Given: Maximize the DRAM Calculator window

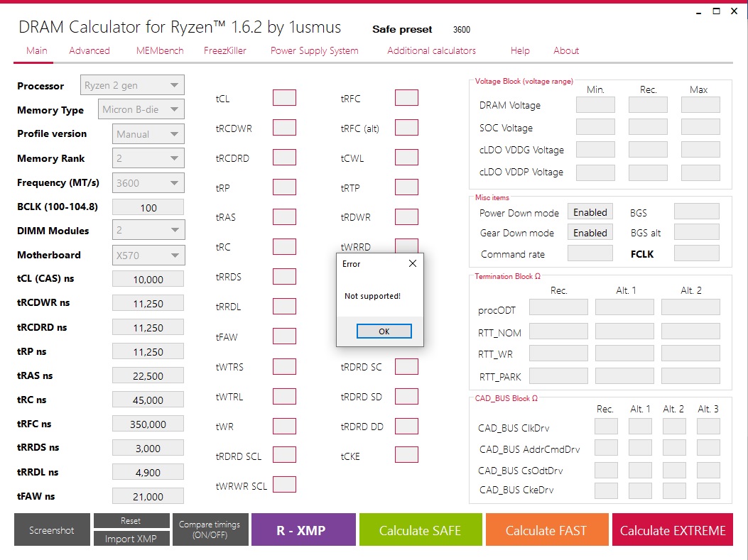Looking at the screenshot, I should coord(716,11).
